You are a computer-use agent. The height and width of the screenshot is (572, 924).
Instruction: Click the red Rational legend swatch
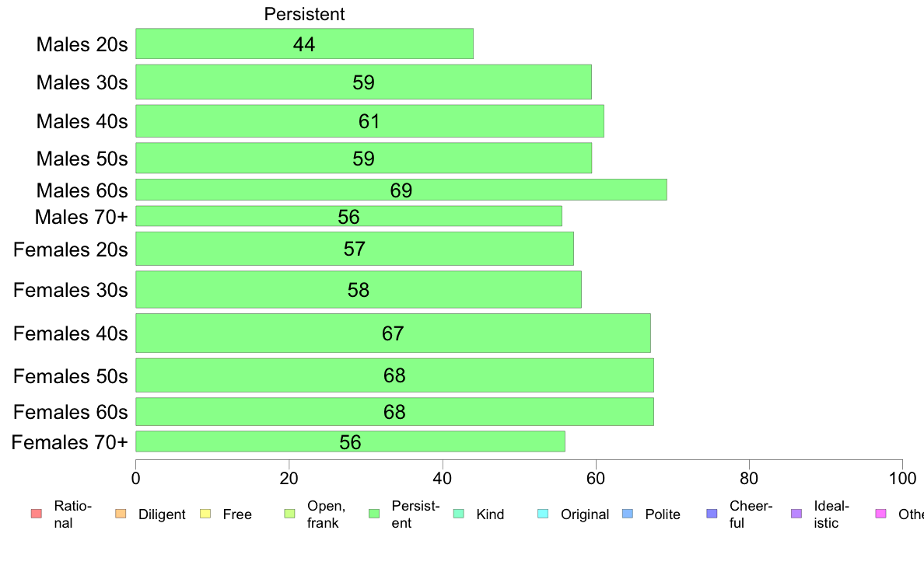(x=36, y=514)
